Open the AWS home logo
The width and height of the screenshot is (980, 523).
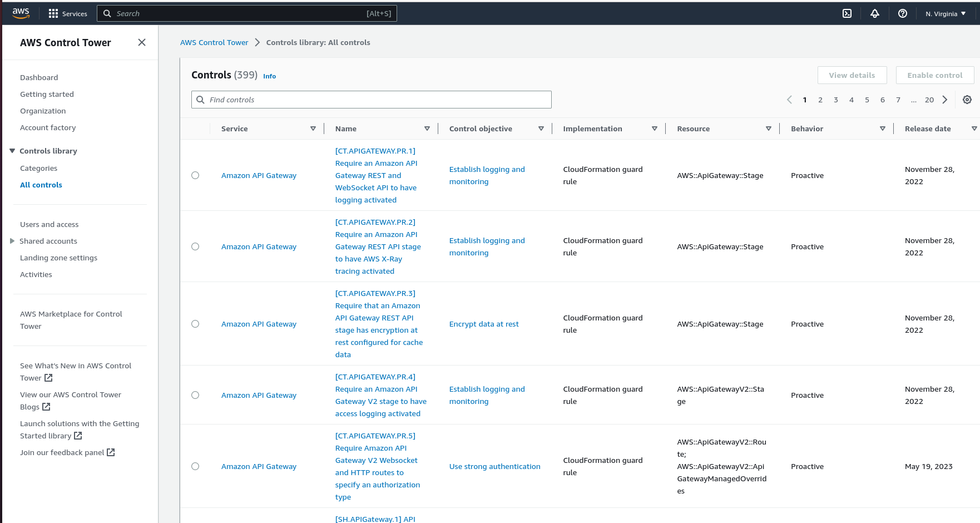pos(21,13)
